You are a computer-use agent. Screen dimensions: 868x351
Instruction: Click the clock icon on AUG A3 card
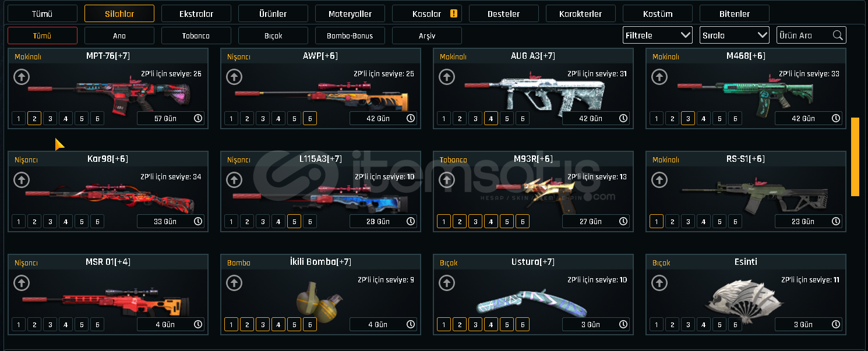(x=623, y=118)
